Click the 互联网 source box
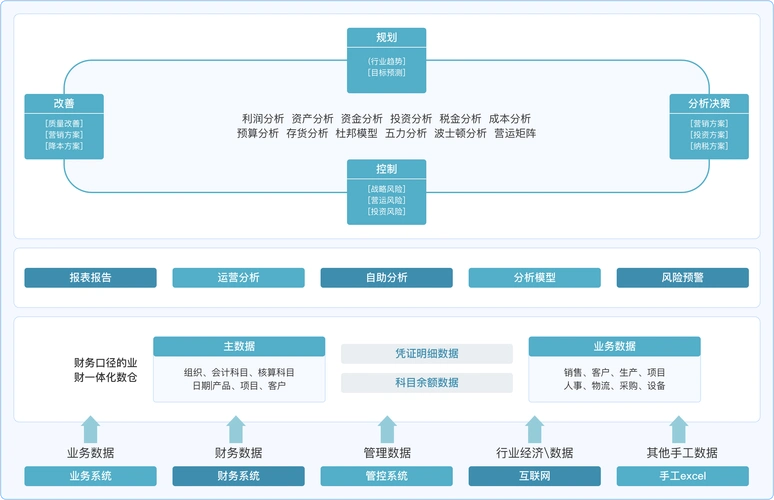This screenshot has width=774, height=500. click(534, 476)
